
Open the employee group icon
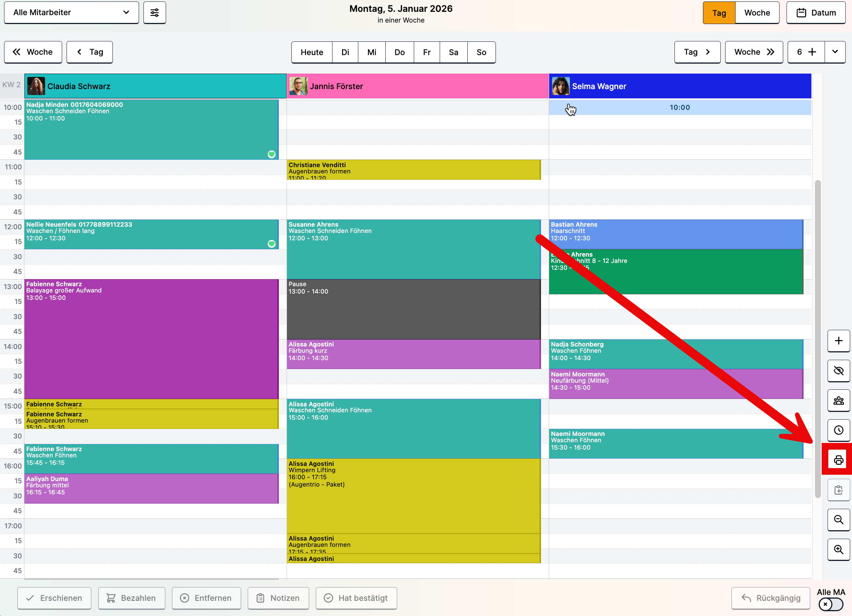(838, 400)
